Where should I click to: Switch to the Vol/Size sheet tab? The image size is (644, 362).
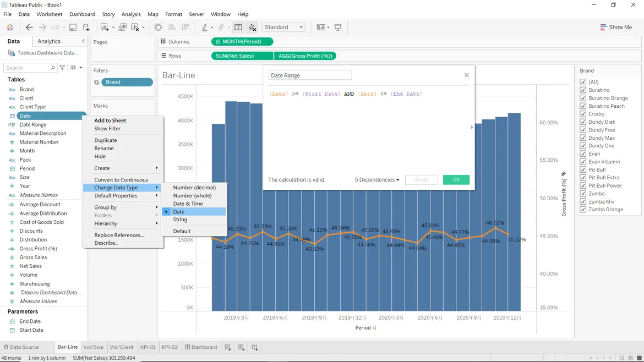coord(93,347)
